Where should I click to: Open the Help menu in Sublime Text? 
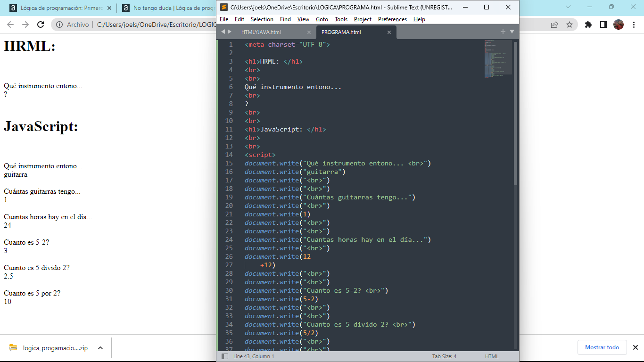419,19
